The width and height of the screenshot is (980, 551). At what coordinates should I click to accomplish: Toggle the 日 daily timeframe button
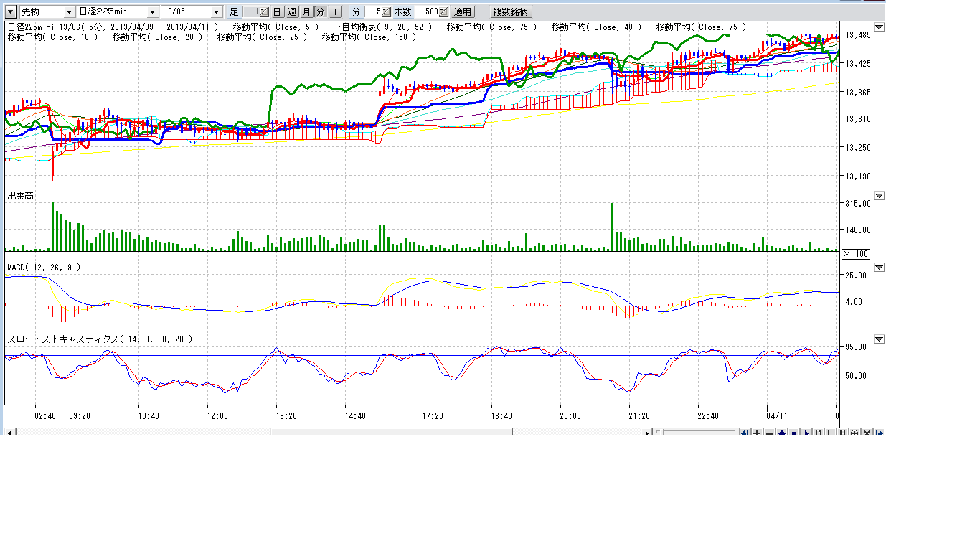pyautogui.click(x=277, y=12)
